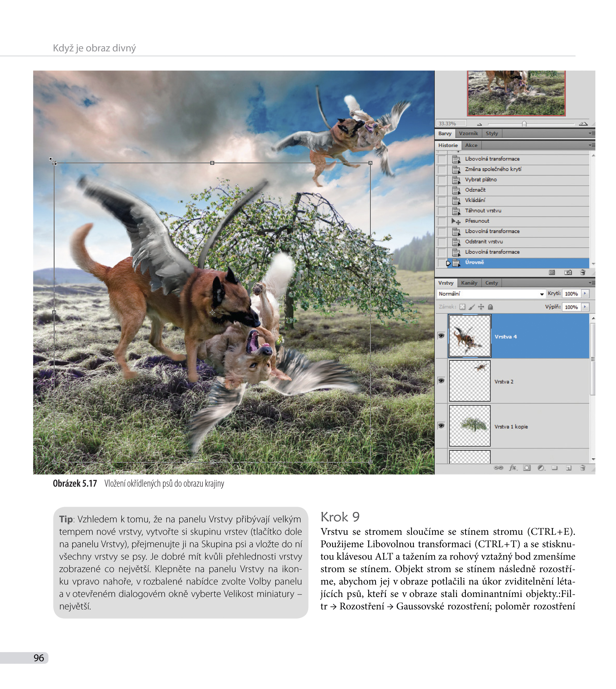Click the left-middle transform handle on canvas
This screenshot has height=689, width=616.
[x=54, y=312]
